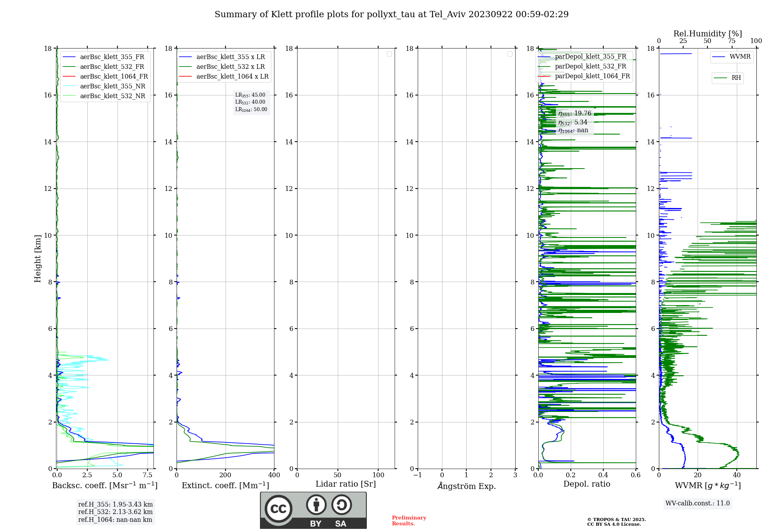Viewport: 783px width, 532px height.
Task: Click the η355: 19.76 value
Action: (x=575, y=113)
